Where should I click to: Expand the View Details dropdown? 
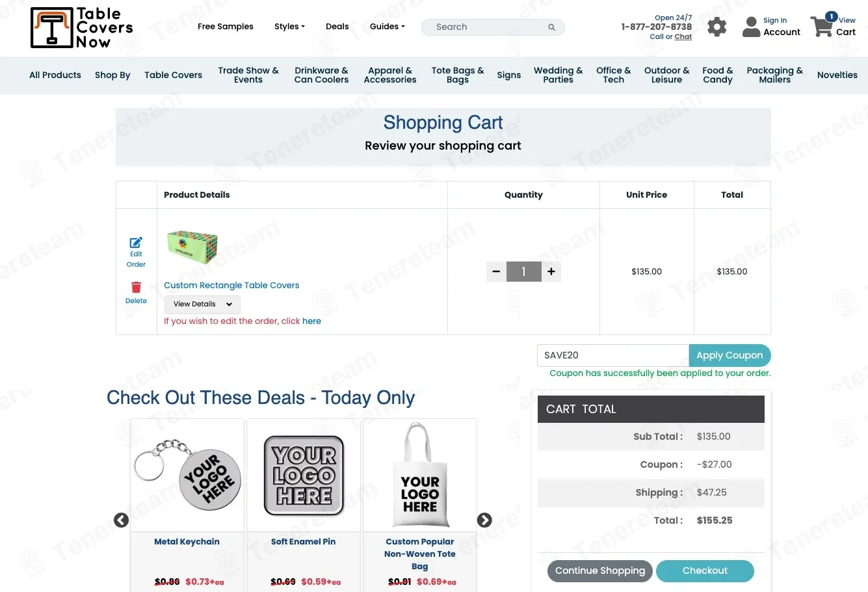202,304
